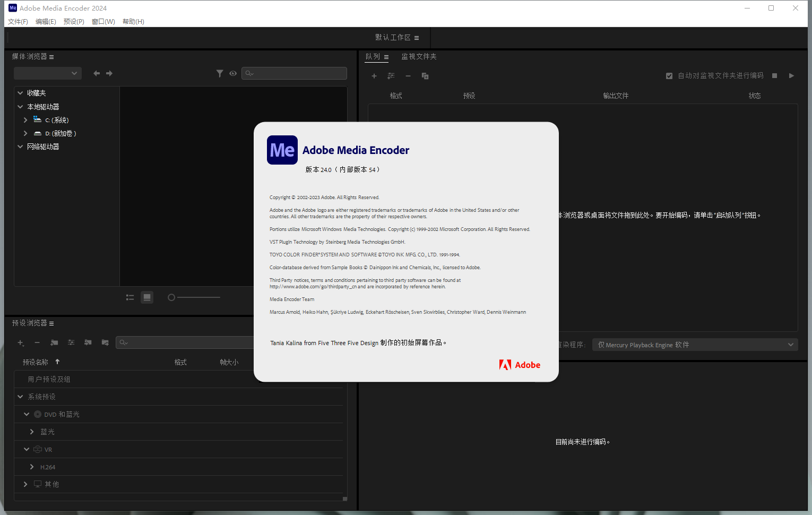This screenshot has width=812, height=515.
Task: Stop the encoding queue with the stop icon
Action: click(774, 75)
